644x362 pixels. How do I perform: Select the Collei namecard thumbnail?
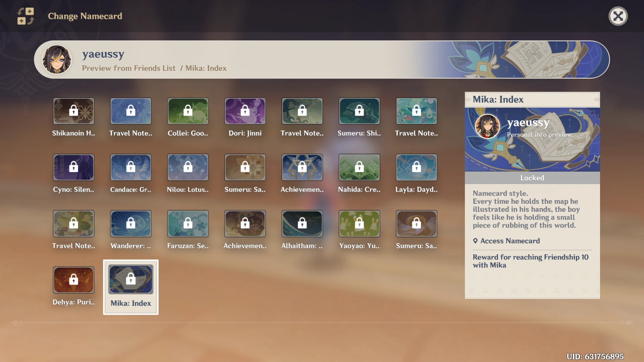(188, 111)
